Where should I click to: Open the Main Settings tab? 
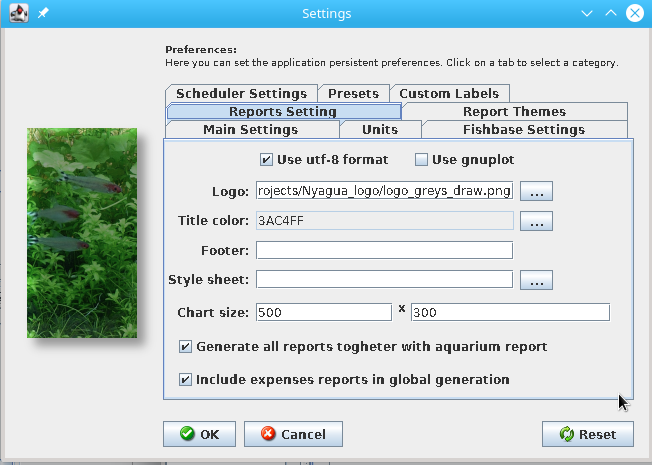pyautogui.click(x=251, y=129)
